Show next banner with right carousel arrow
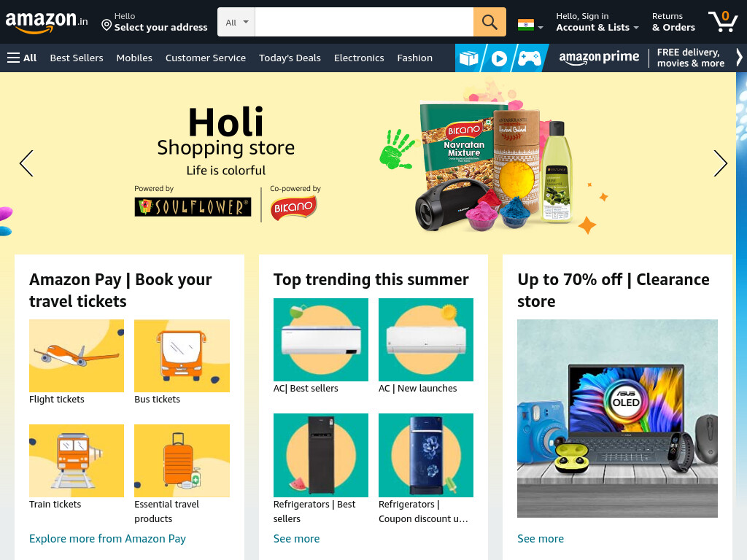The width and height of the screenshot is (747, 560). click(x=720, y=163)
